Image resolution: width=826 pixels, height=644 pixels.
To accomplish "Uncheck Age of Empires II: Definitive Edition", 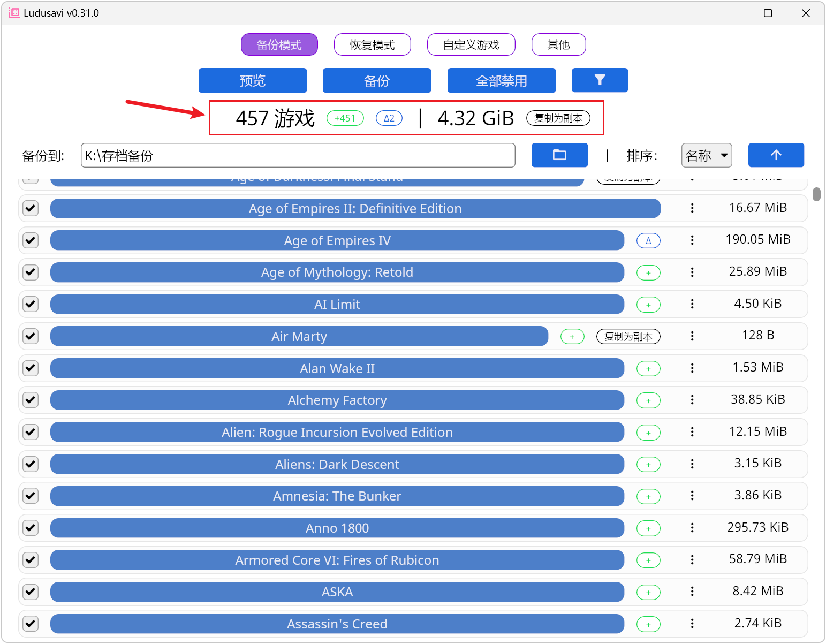I will pos(31,208).
